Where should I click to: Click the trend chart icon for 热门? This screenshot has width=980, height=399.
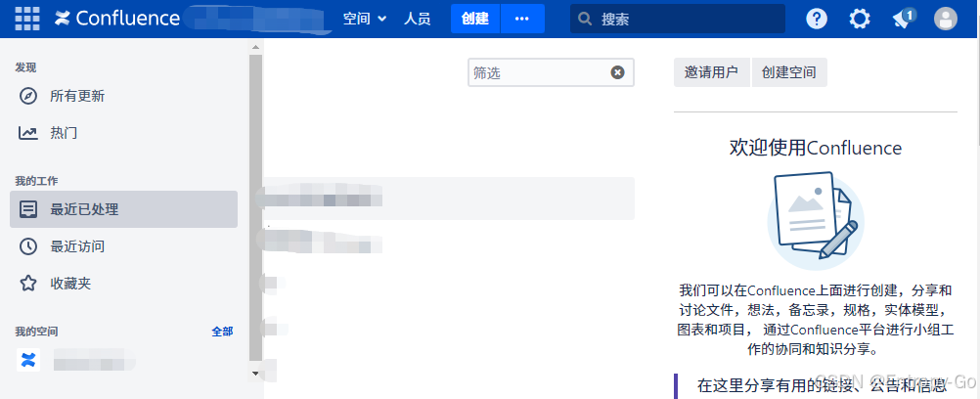point(28,133)
